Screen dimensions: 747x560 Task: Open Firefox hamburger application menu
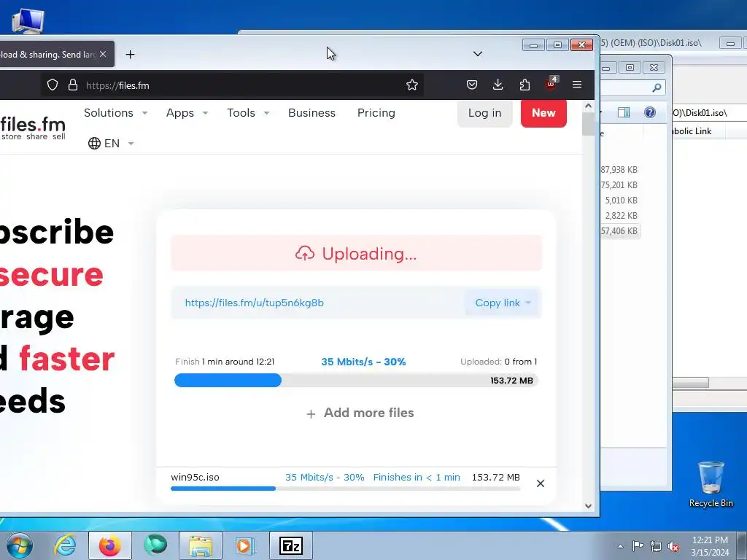coord(577,85)
